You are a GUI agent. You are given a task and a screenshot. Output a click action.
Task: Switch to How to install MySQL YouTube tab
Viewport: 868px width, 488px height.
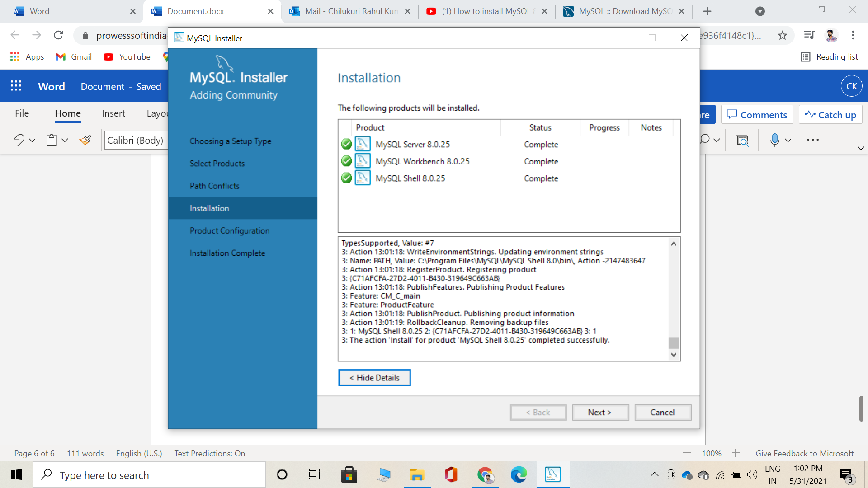pyautogui.click(x=487, y=11)
